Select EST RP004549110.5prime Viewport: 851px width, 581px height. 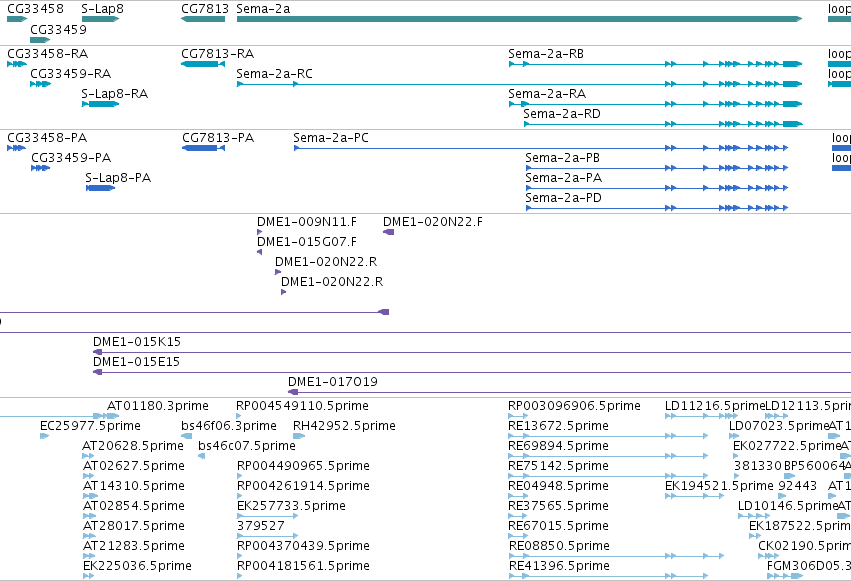pyautogui.click(x=239, y=416)
